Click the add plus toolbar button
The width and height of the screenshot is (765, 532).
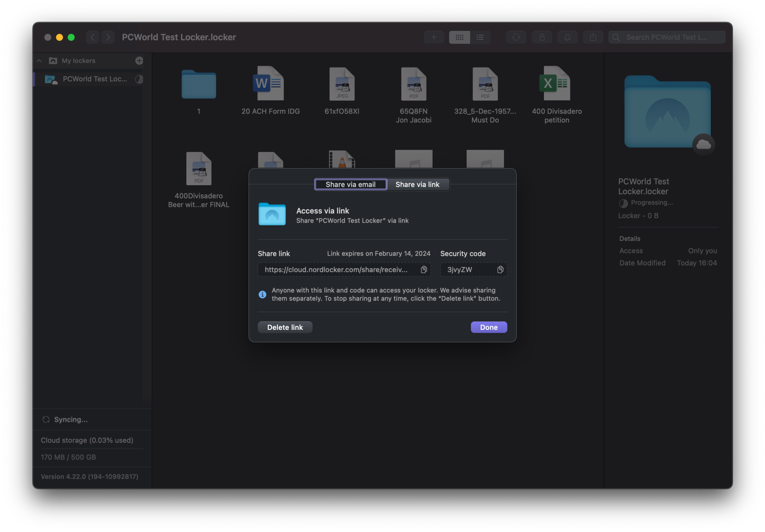click(434, 37)
